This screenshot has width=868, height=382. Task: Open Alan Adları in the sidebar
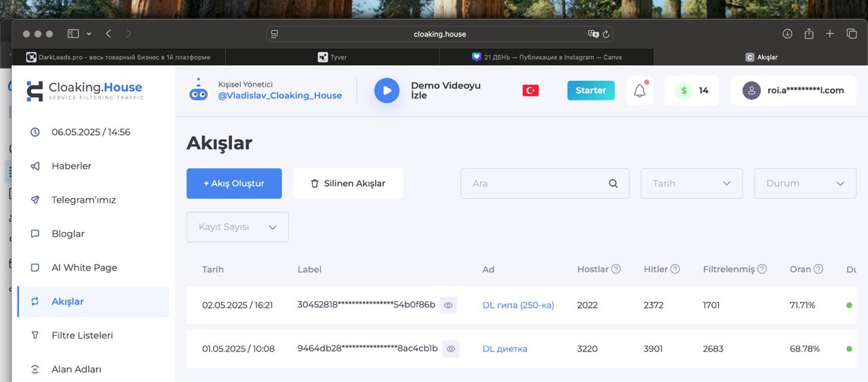click(x=93, y=369)
